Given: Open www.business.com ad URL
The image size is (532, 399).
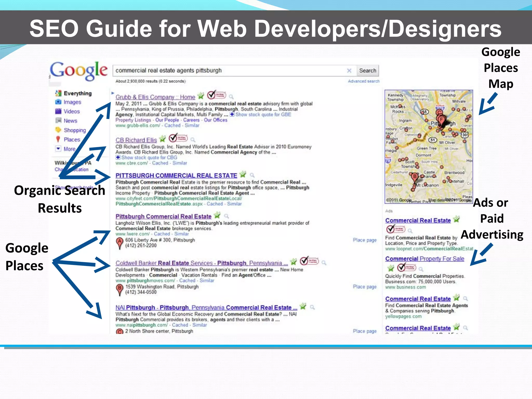Looking at the screenshot, I should pos(405,287).
